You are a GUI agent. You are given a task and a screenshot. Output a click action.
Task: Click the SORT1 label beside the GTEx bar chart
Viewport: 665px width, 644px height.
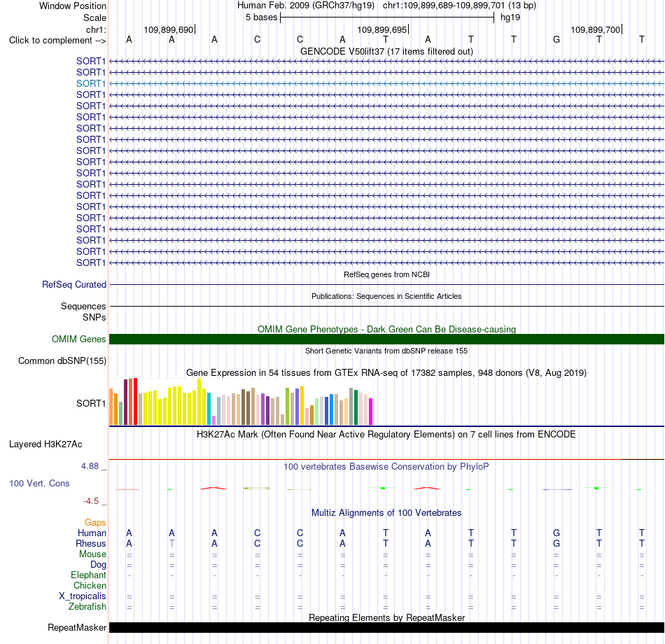[x=91, y=403]
